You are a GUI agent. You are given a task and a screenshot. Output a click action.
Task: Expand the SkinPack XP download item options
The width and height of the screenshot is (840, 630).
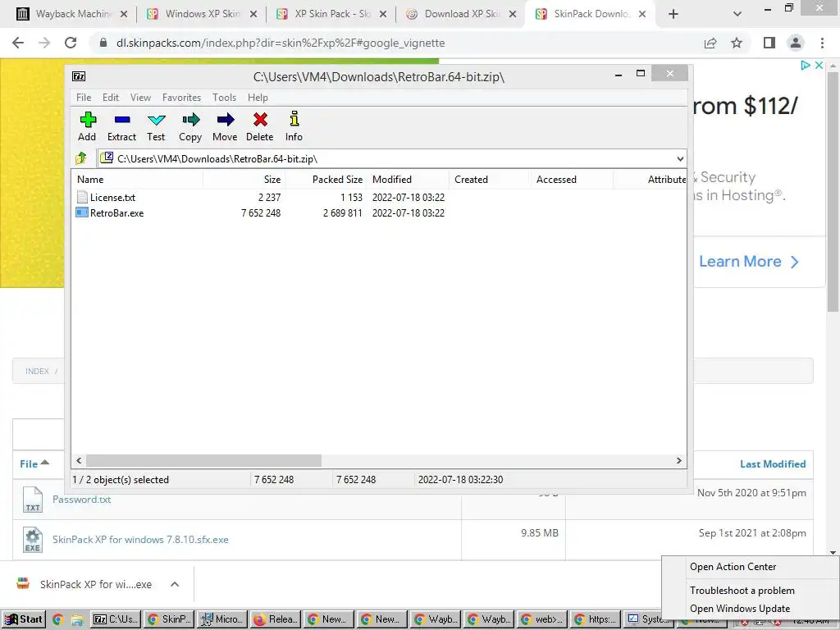[175, 584]
